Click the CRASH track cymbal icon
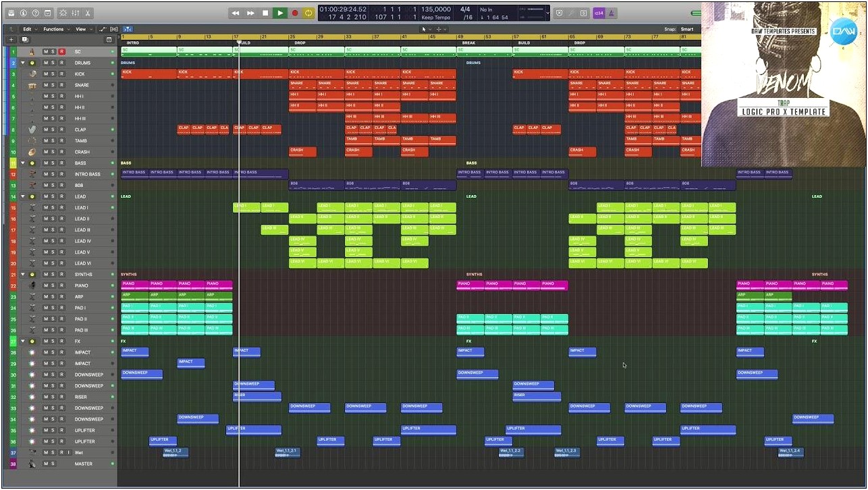 (x=32, y=152)
